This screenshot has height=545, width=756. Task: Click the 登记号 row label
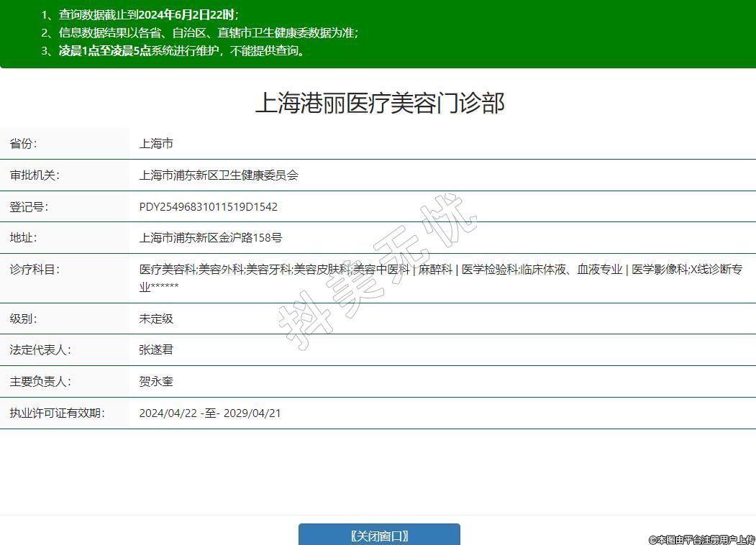pos(29,207)
